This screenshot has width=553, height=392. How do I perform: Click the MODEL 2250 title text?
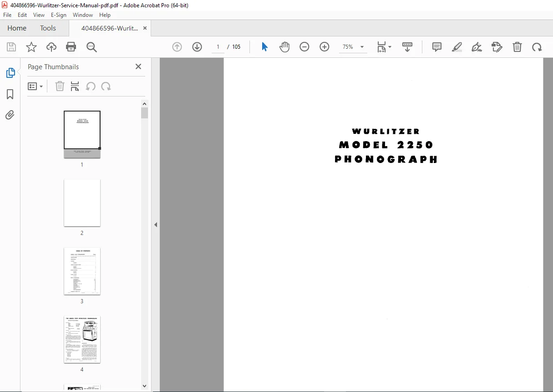tap(386, 145)
